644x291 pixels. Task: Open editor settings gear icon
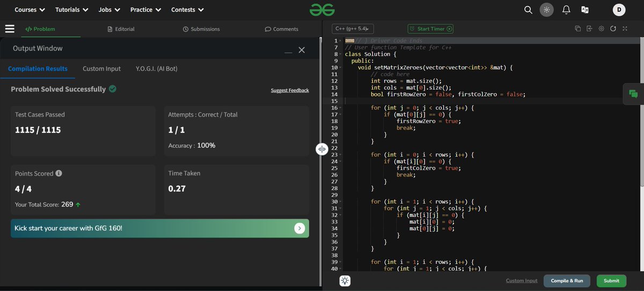pos(601,29)
